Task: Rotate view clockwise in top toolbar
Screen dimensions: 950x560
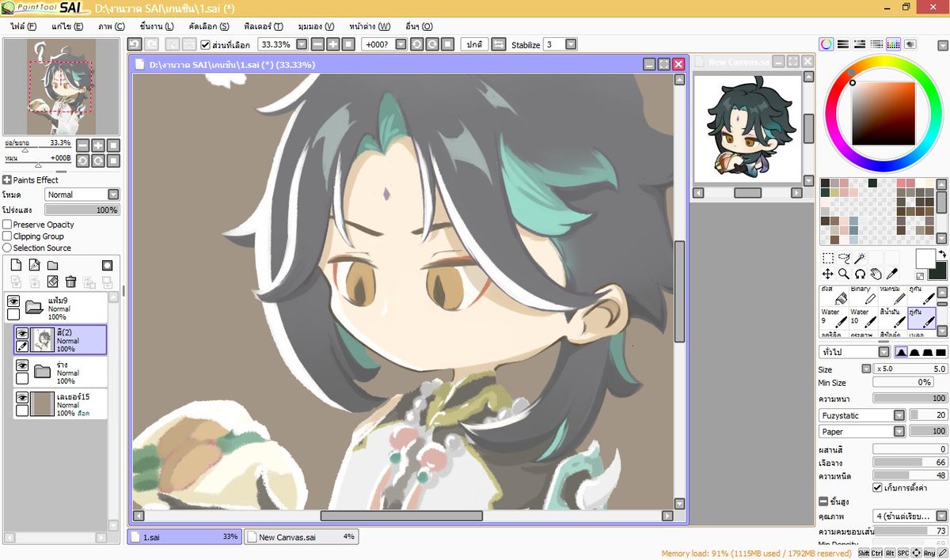Action: 431,44
